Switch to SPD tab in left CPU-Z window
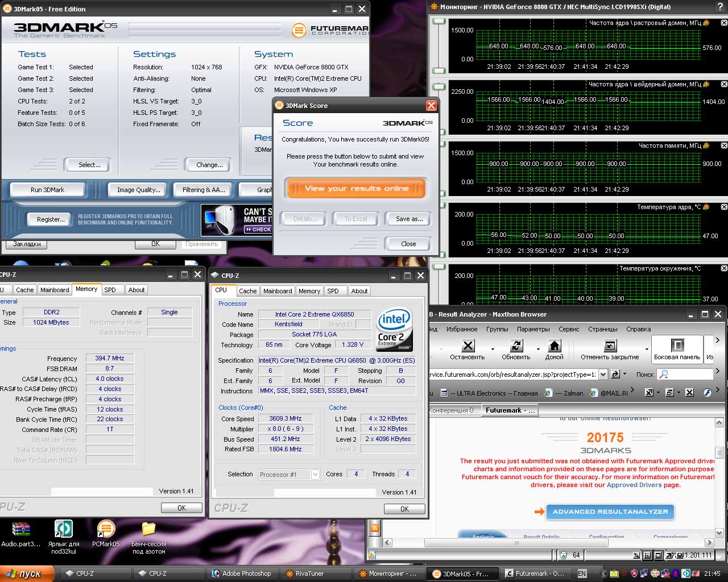The image size is (728, 582). point(110,289)
